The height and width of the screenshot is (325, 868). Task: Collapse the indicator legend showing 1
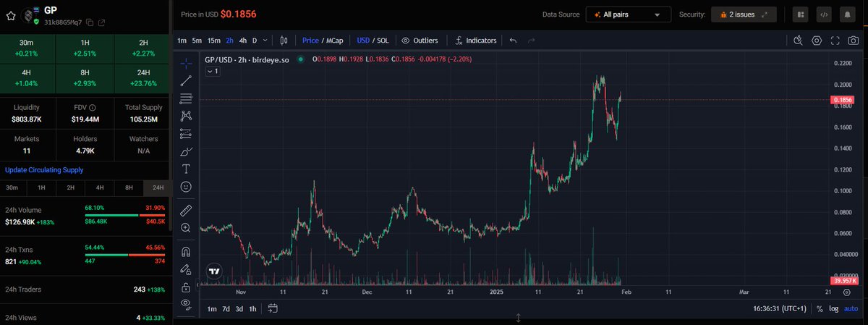click(212, 72)
